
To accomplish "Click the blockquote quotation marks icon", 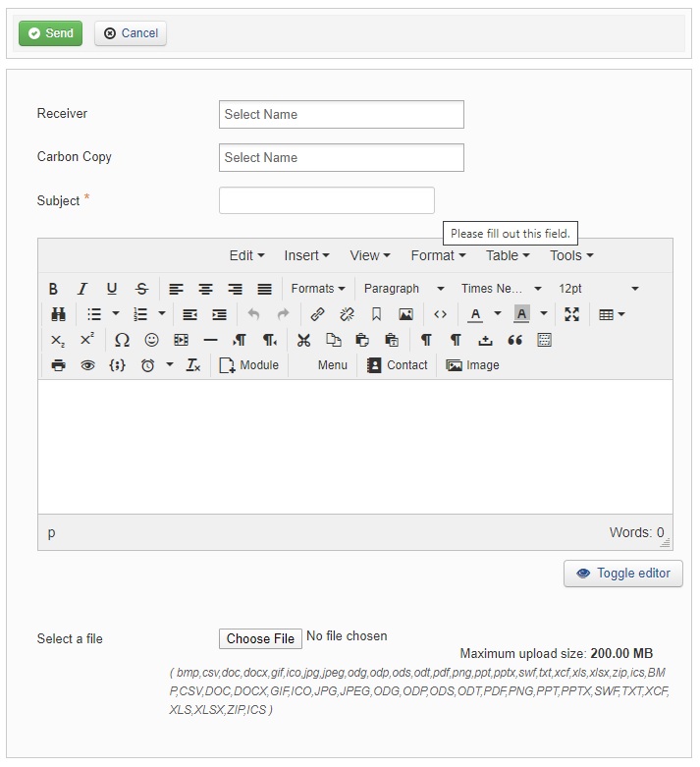I will (514, 340).
